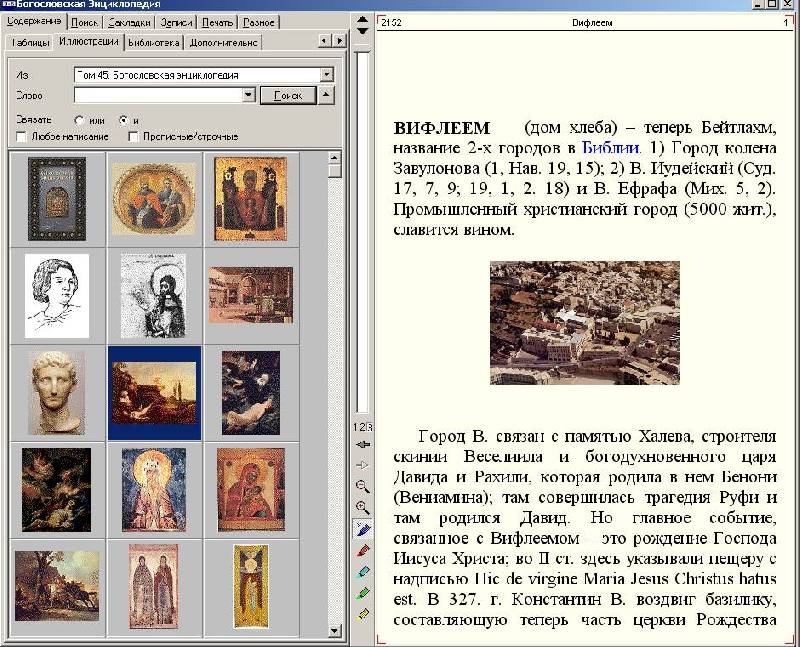Switch to the 'Закладки' tab
800x647 pixels.
tap(127, 21)
